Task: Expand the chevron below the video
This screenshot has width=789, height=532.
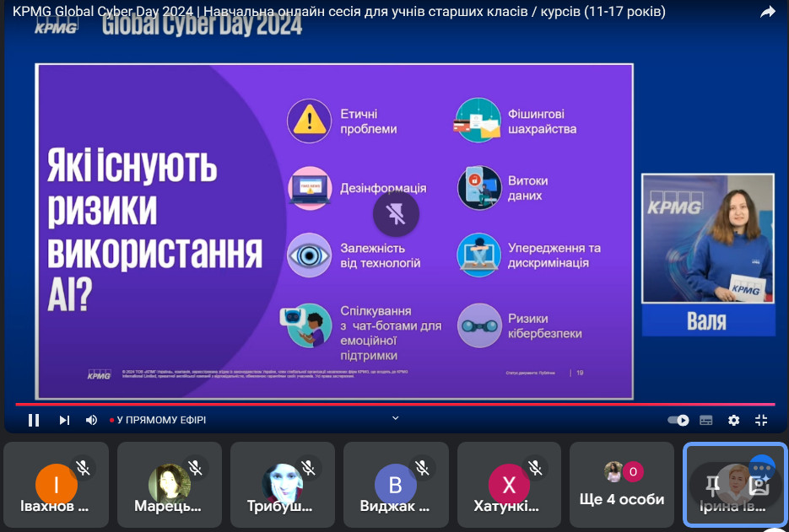Action: 395,417
